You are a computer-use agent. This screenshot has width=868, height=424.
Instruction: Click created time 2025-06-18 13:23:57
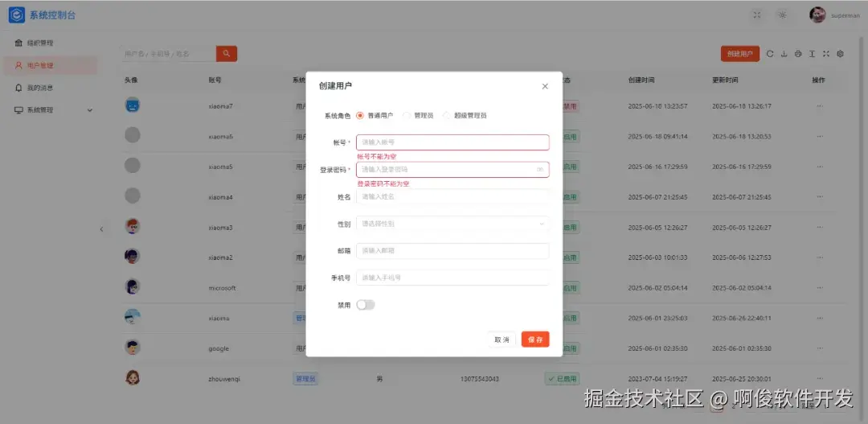click(x=657, y=106)
